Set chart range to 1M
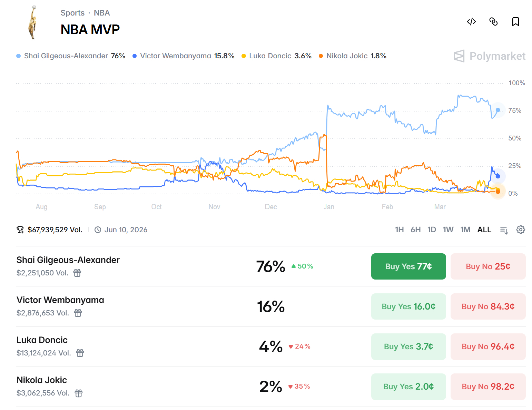The height and width of the screenshot is (410, 532). tap(465, 230)
